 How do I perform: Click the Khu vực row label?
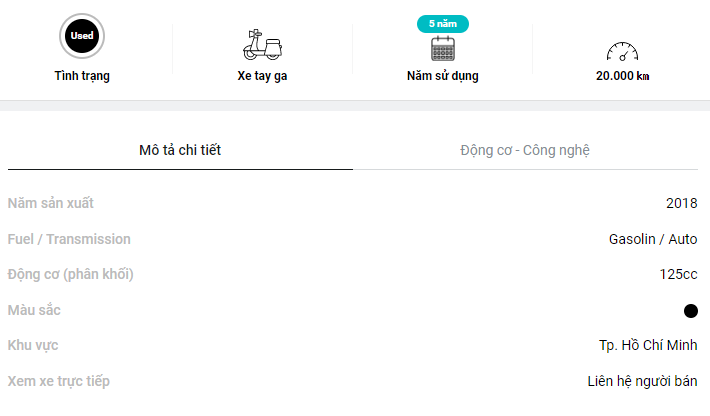tap(33, 345)
